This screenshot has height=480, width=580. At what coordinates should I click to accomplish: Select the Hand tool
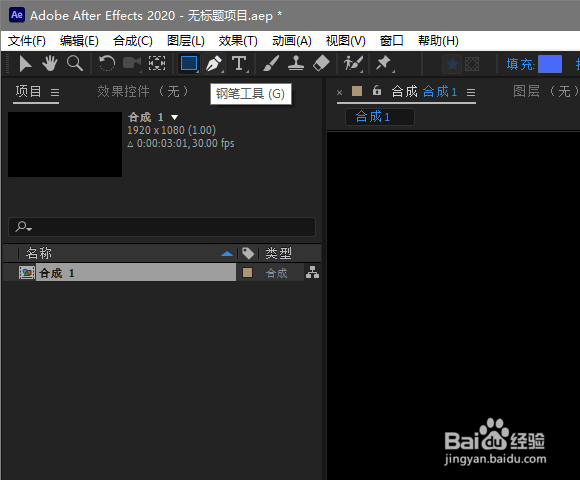(x=50, y=64)
